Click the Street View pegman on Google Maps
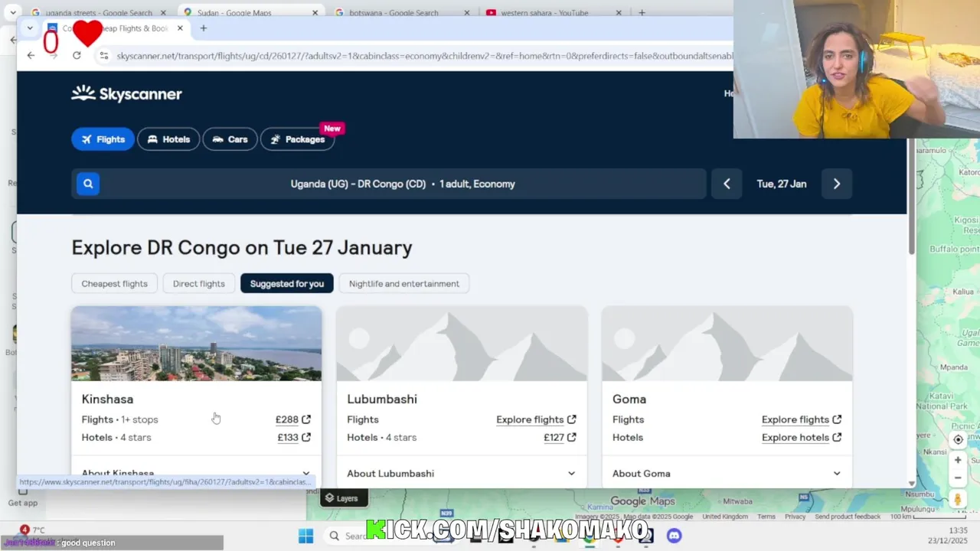The height and width of the screenshot is (551, 980). tap(958, 500)
